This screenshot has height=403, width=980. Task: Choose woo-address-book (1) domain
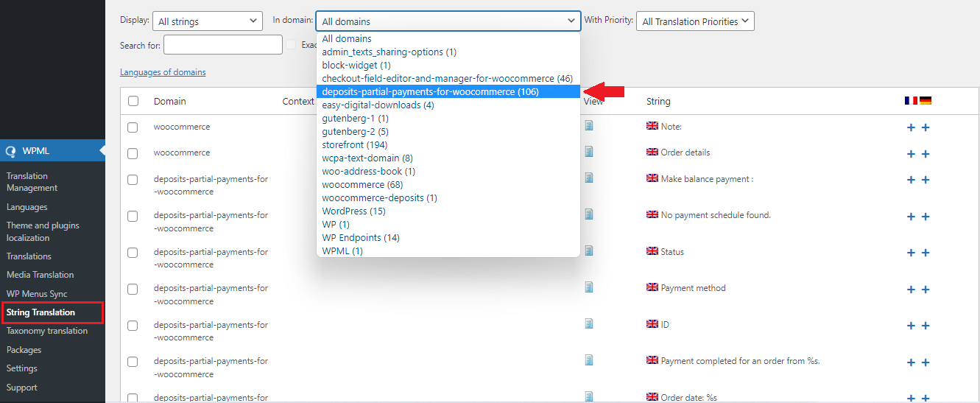coord(448,172)
